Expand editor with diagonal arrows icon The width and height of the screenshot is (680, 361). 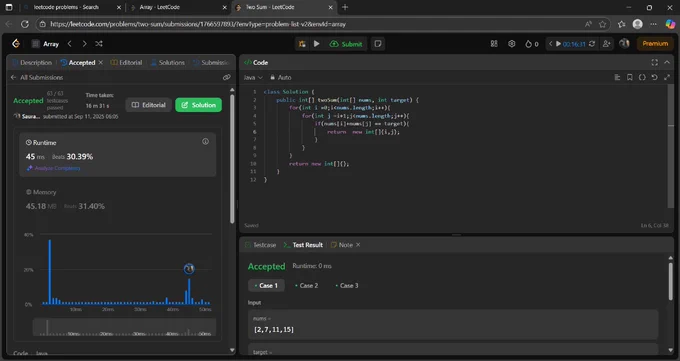667,77
